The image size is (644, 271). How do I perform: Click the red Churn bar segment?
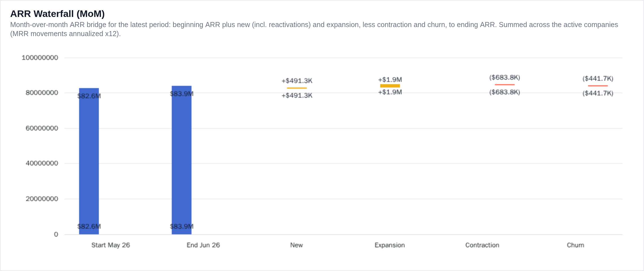pyautogui.click(x=598, y=86)
